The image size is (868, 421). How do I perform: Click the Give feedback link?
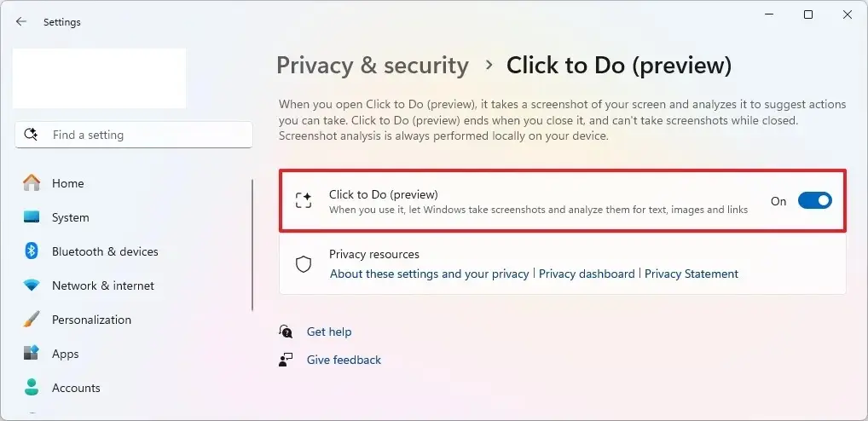click(x=344, y=360)
